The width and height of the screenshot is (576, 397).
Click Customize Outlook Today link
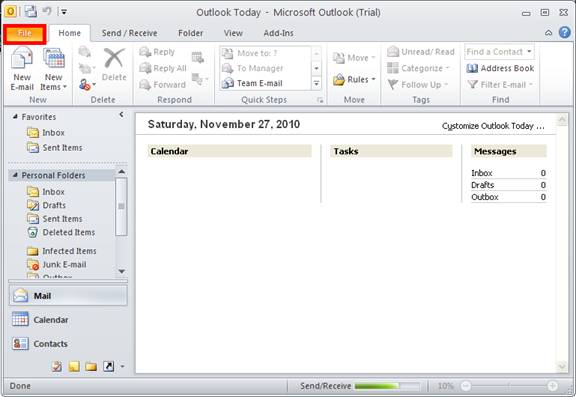point(493,126)
